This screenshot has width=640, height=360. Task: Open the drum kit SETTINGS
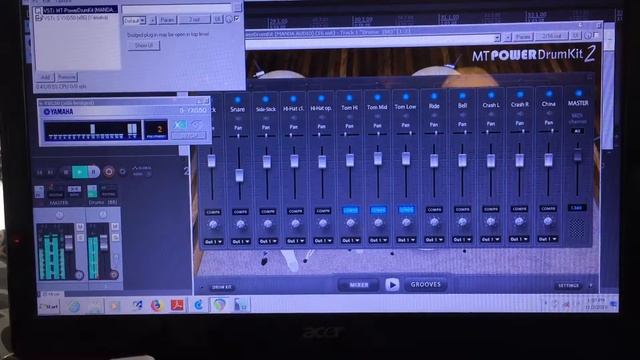(568, 285)
